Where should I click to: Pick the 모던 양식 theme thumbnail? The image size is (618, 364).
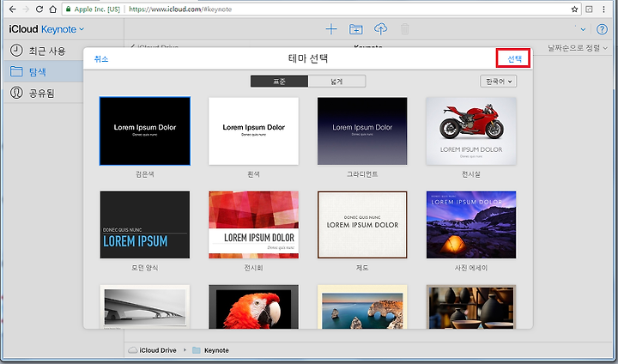point(145,225)
